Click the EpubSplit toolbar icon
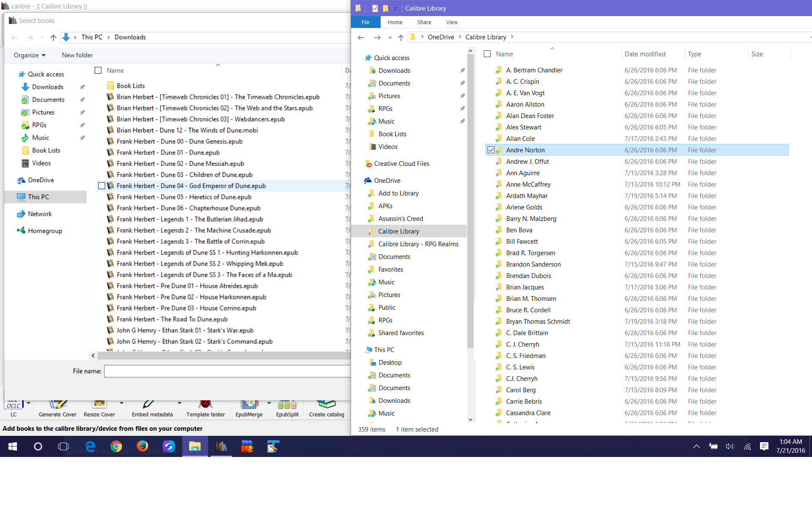Viewport: 812px width, 512px height. [287, 405]
